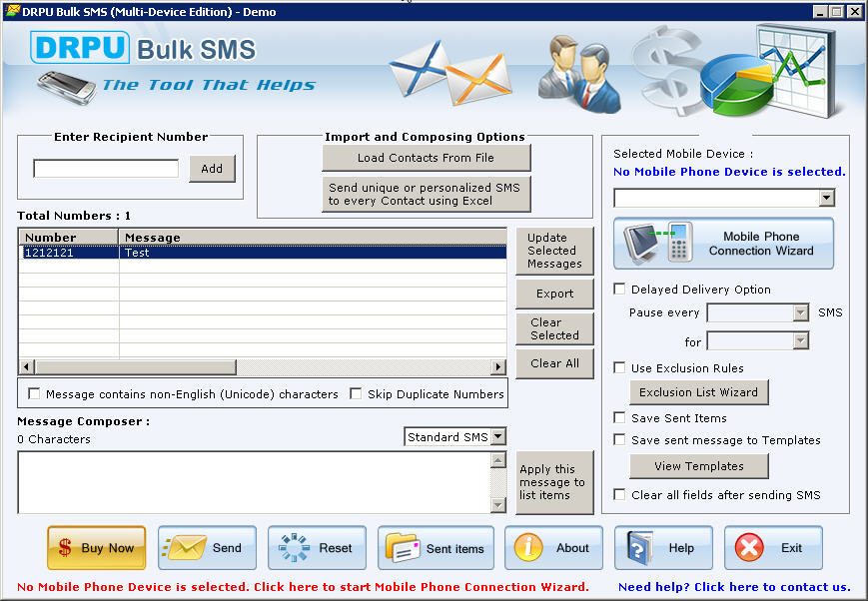Select the number 1212121 cell
Viewport: 868px width, 601px height.
click(x=69, y=253)
